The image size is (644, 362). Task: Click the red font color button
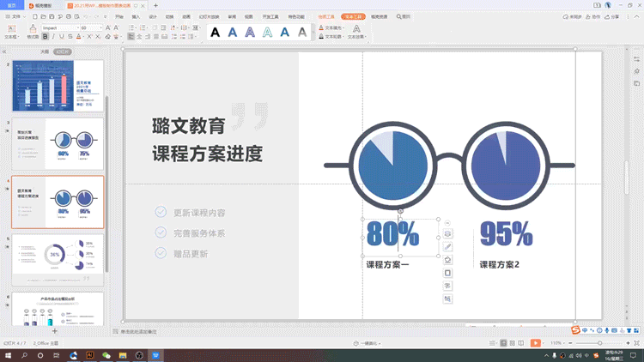[x=78, y=37]
